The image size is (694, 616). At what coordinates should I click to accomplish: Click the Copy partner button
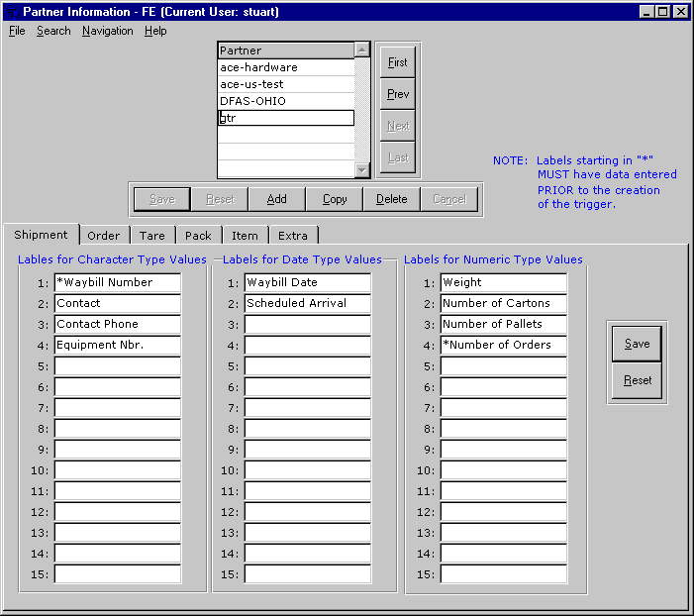(x=335, y=199)
